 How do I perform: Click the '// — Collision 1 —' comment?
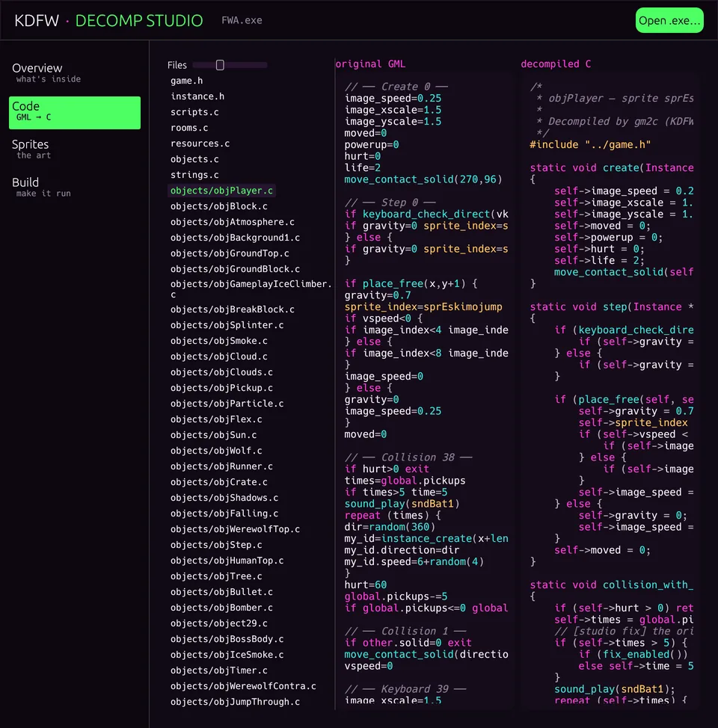coord(405,632)
